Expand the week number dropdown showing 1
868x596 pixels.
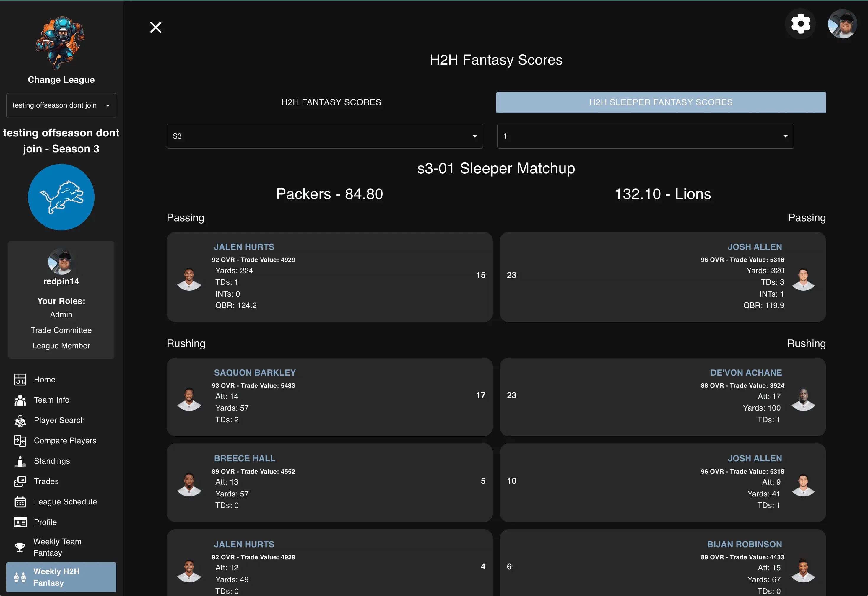(x=645, y=136)
